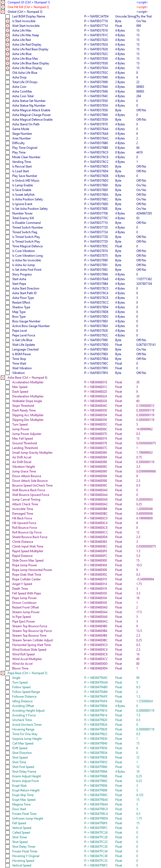Click the Follow Speed value 8.5
161x868 pixels.
click(138, 687)
